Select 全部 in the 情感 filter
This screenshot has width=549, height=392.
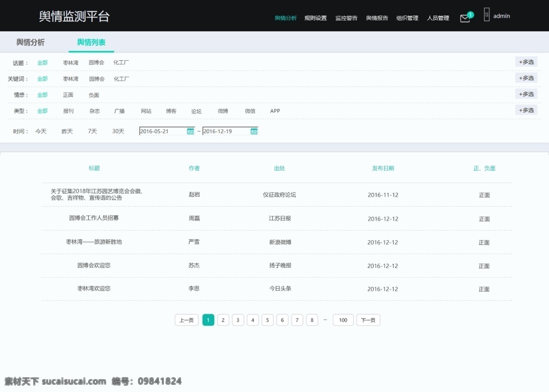43,95
